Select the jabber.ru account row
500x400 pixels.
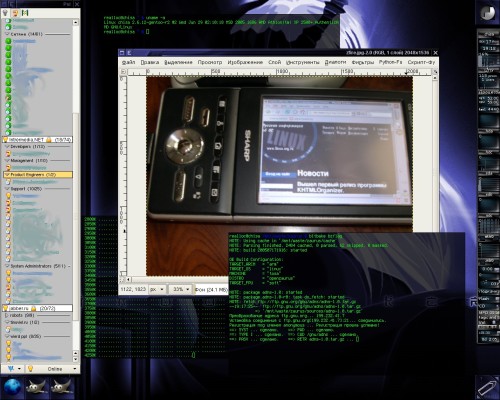(37, 308)
